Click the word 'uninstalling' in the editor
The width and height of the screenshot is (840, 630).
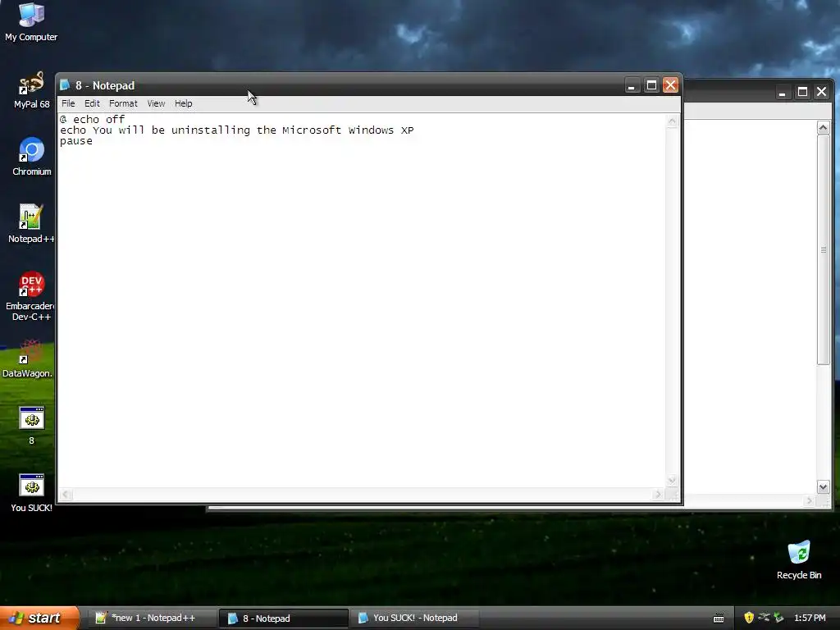tap(211, 130)
